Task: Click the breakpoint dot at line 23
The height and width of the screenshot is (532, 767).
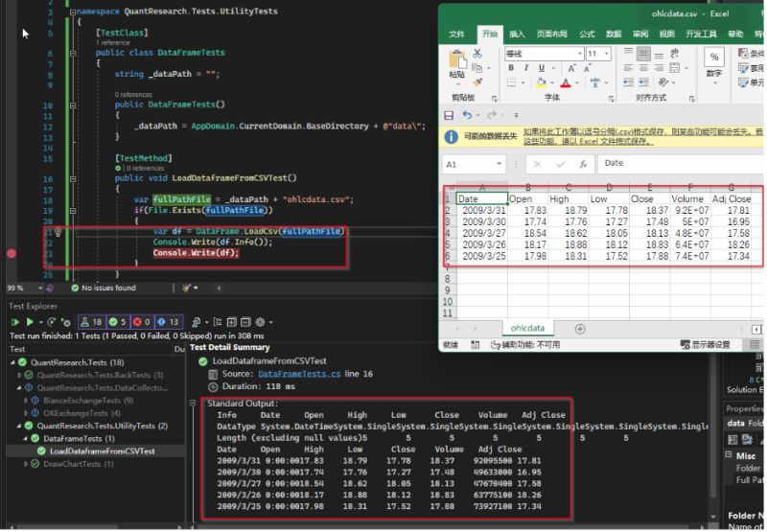Action: click(x=12, y=253)
